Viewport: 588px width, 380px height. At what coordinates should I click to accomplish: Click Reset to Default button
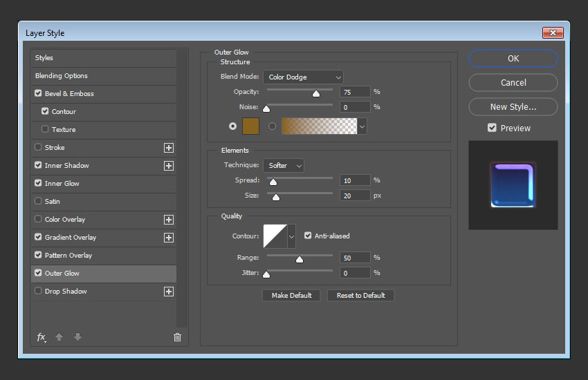(x=360, y=296)
